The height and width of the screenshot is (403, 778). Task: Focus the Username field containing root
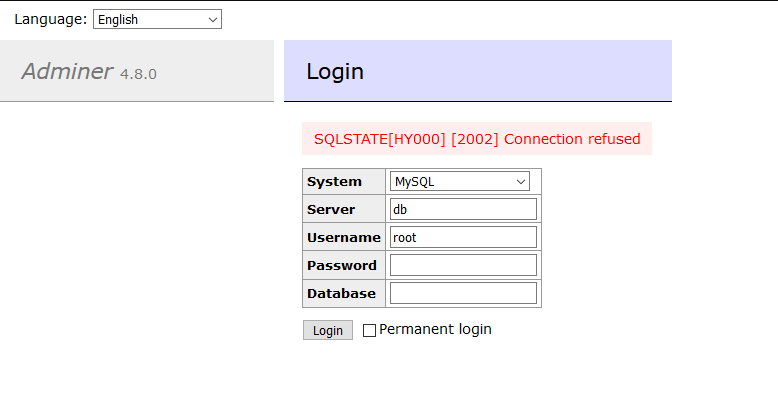tap(463, 237)
